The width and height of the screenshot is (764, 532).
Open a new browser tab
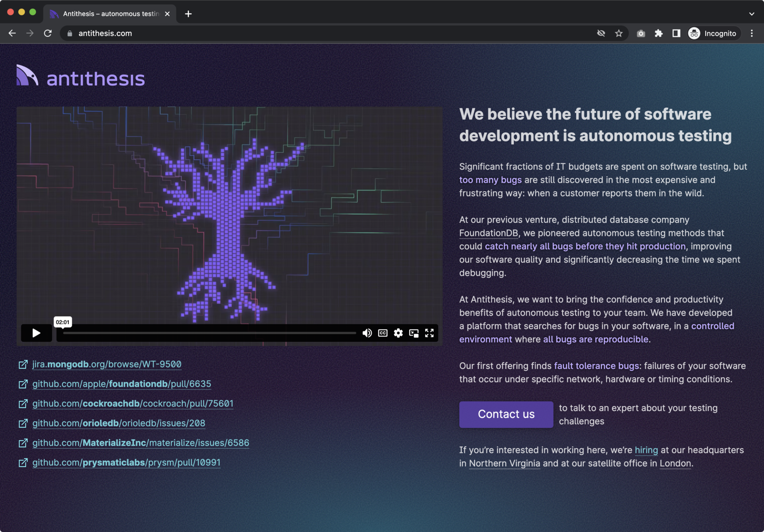tap(188, 14)
